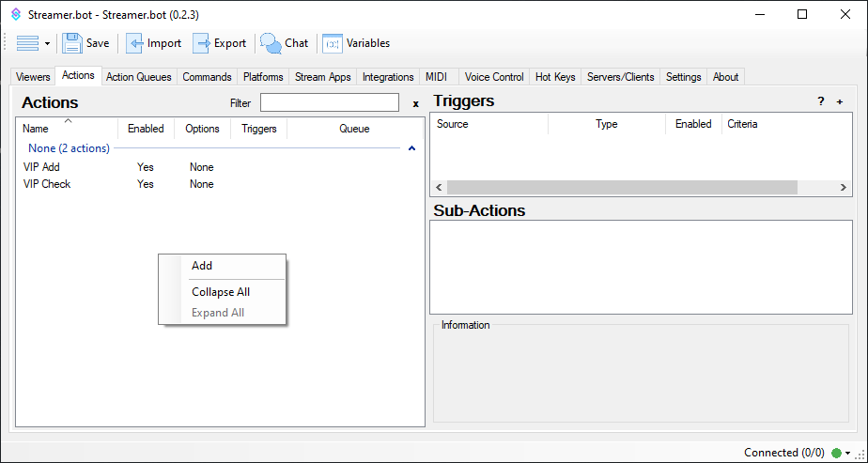Screen dimensions: 868x463
Task: Add a trigger with the plus icon
Action: [840, 101]
